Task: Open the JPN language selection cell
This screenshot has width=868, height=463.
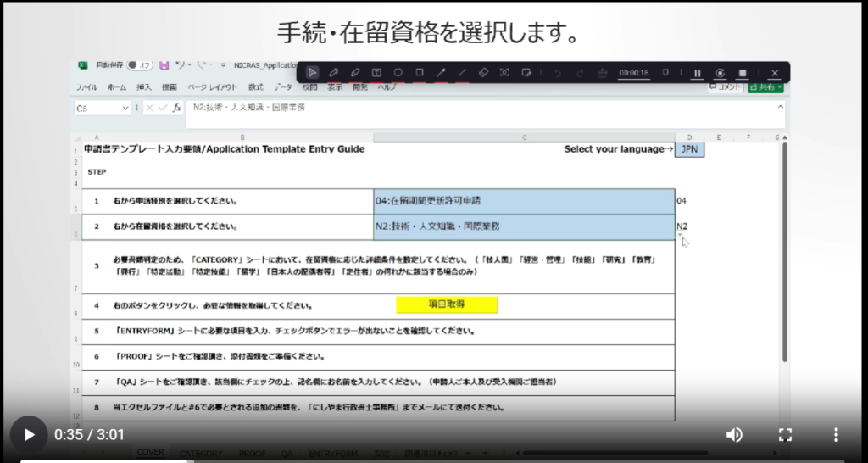Action: point(689,149)
